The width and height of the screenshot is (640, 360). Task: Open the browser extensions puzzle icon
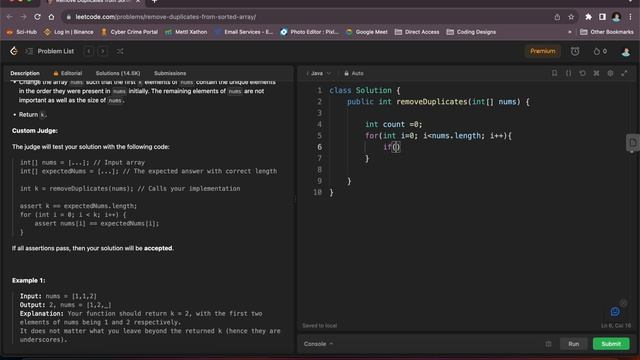588,17
